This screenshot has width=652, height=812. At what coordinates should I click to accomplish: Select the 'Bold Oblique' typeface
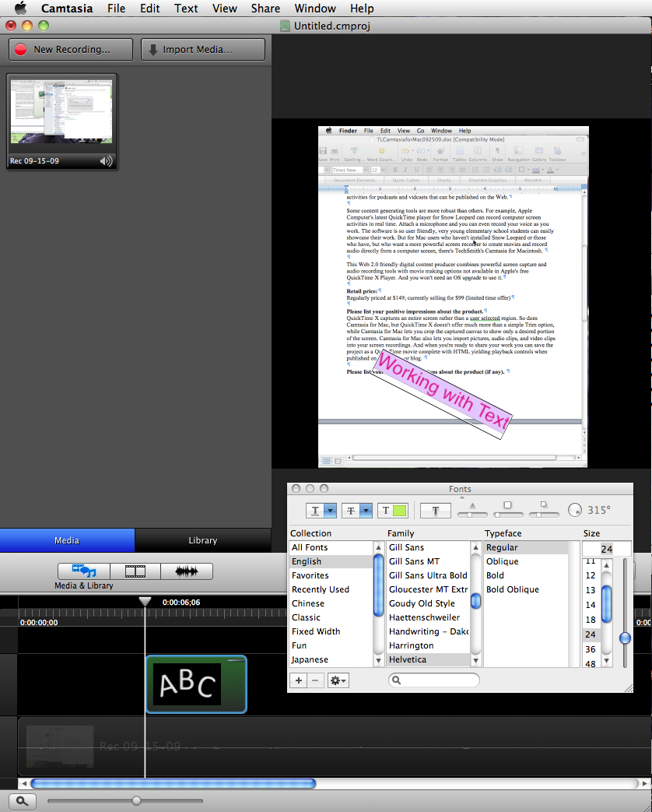(512, 589)
